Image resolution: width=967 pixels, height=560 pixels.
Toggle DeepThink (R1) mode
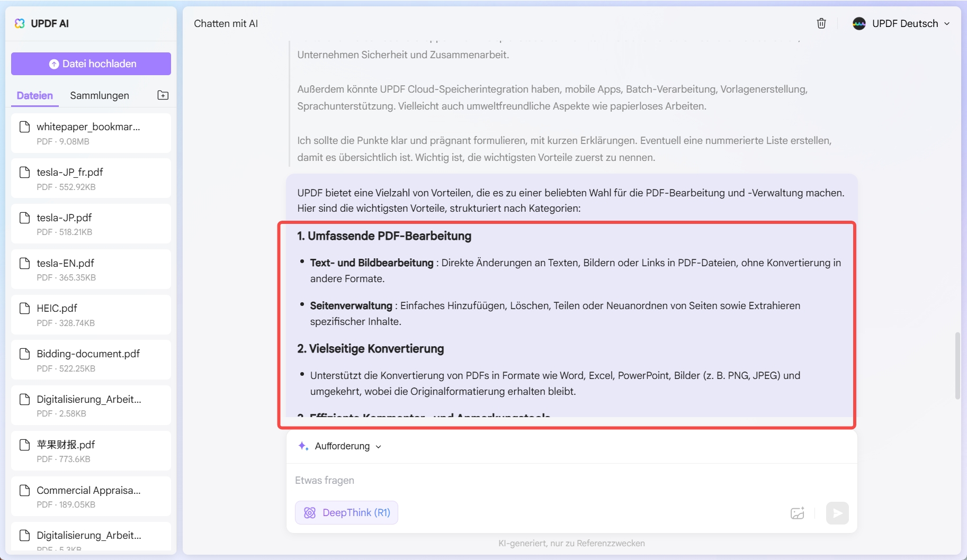[x=346, y=512]
